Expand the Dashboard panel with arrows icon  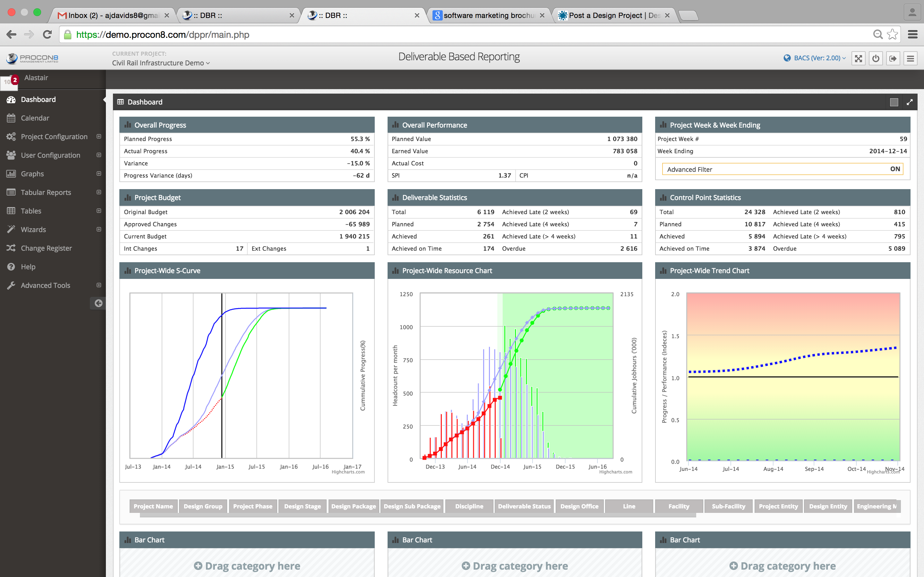[910, 102]
